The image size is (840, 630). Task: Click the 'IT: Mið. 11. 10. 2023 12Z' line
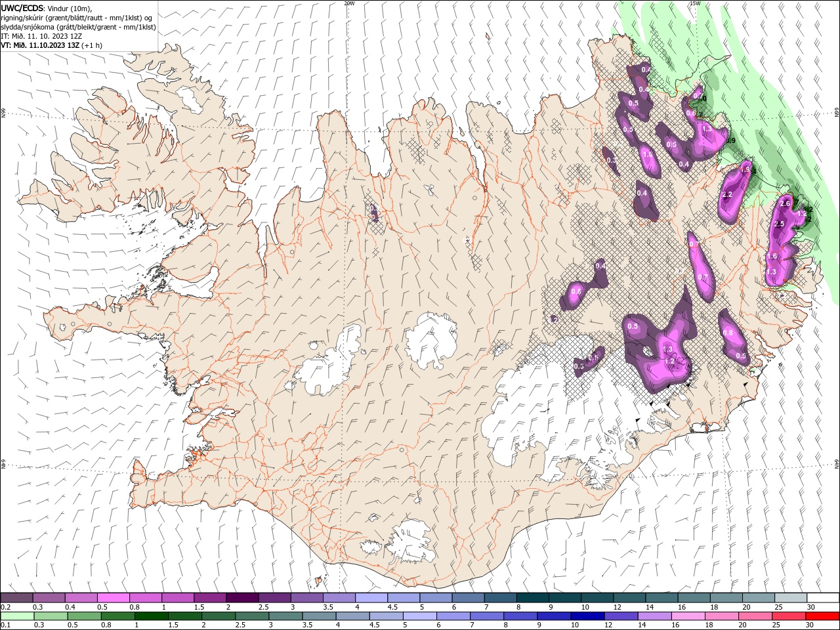[41, 36]
